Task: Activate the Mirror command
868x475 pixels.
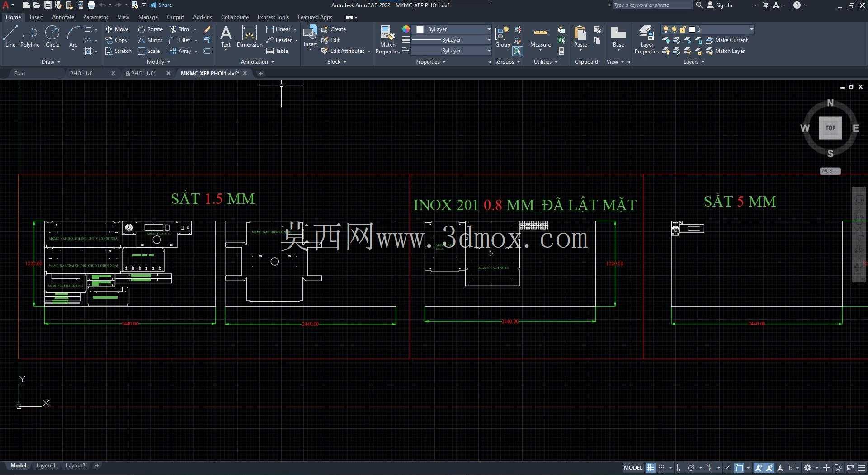Action: click(x=150, y=40)
